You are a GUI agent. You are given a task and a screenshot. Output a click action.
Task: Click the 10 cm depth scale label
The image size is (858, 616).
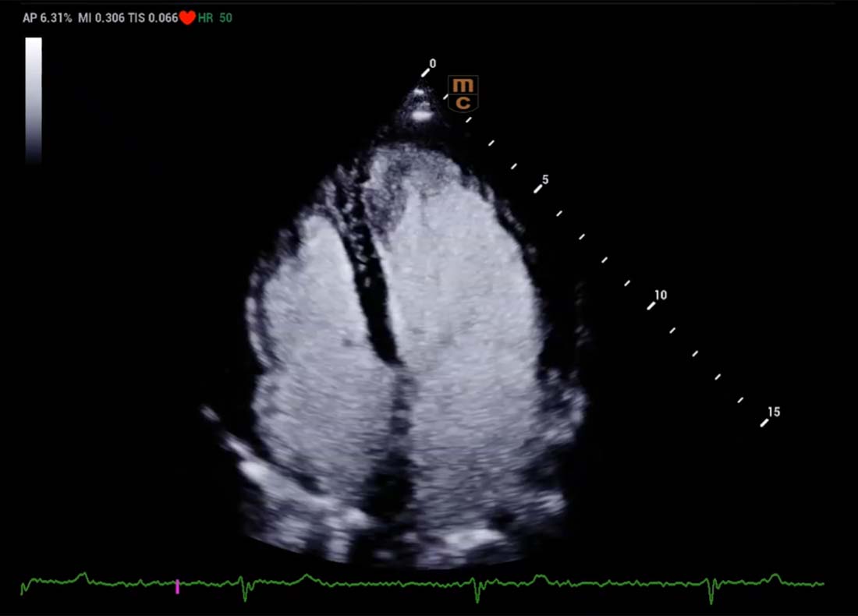pos(660,296)
